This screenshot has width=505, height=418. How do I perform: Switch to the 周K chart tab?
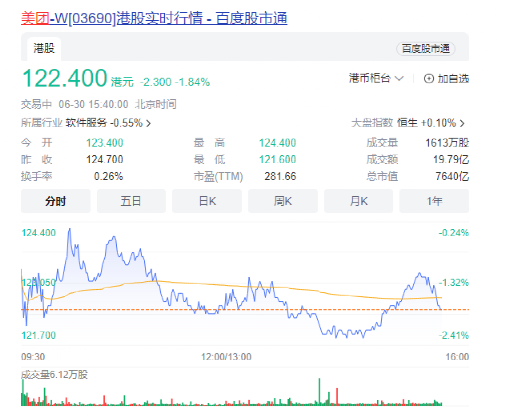pos(283,201)
